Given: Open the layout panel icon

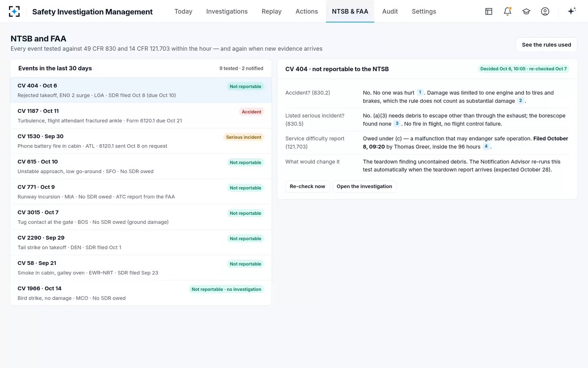Looking at the screenshot, I should pyautogui.click(x=489, y=11).
